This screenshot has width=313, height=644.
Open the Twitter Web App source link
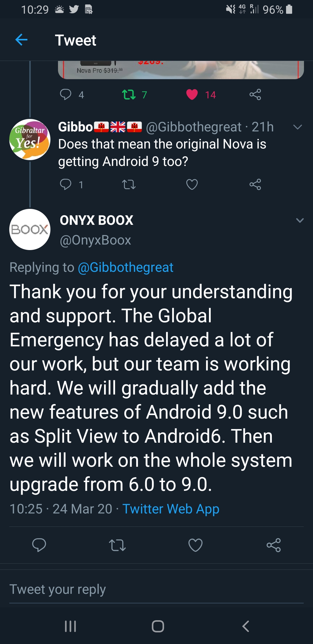[171, 509]
